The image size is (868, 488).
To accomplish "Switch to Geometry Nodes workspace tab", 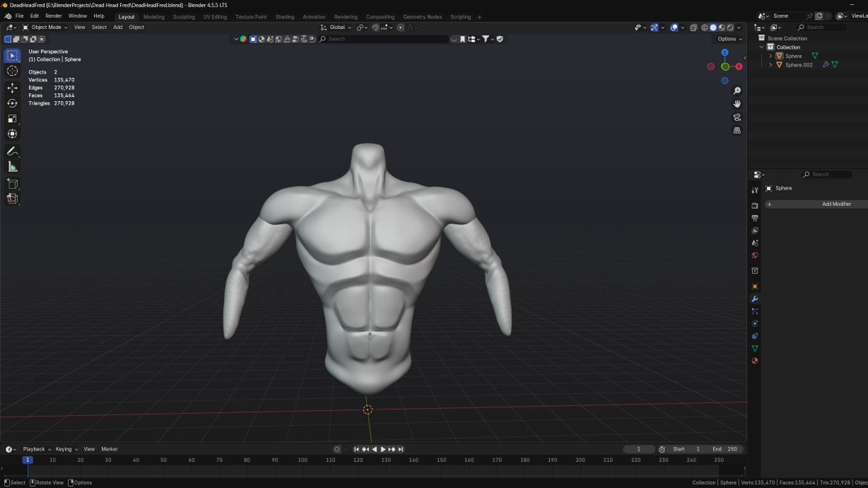I will (x=422, y=17).
